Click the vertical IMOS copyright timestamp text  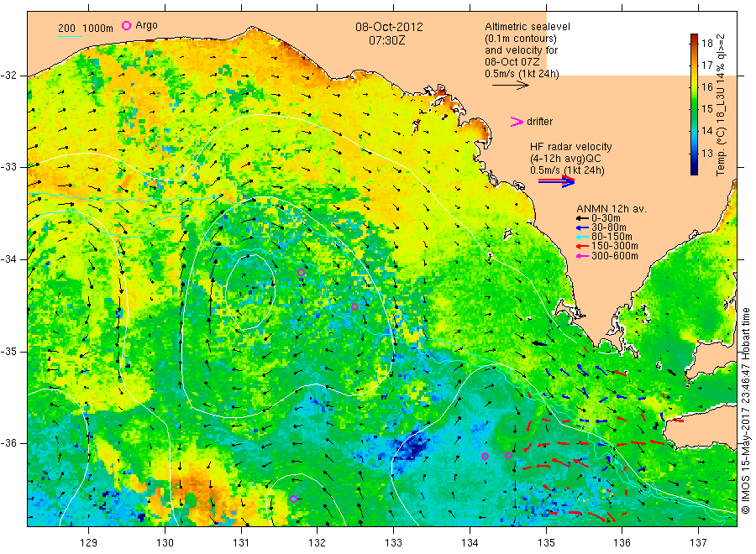point(746,411)
